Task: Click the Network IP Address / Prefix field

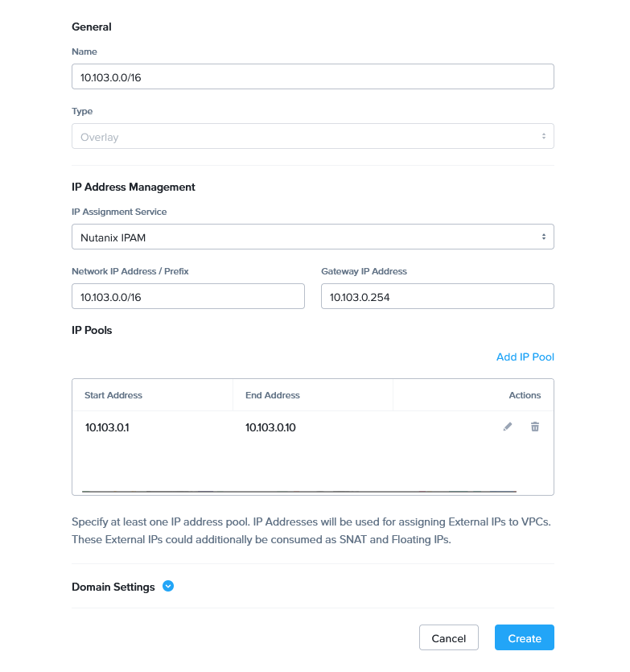Action: [187, 297]
